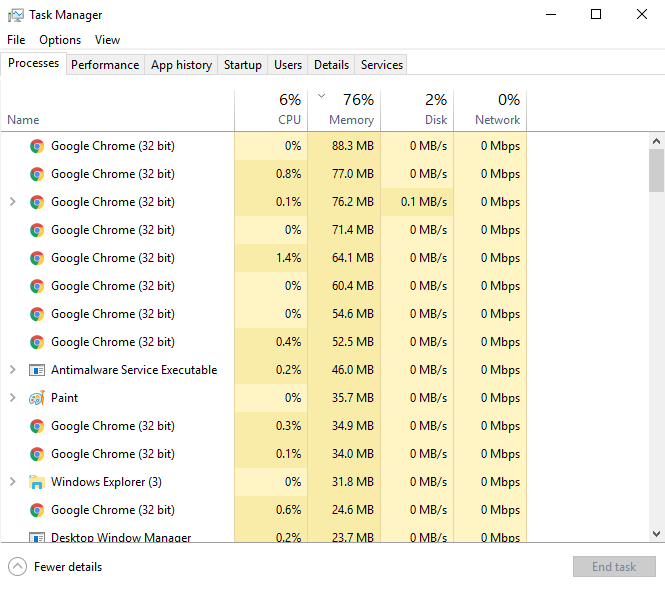Expand the Antimalware Service Executable group
The width and height of the screenshot is (665, 589).
tap(13, 370)
